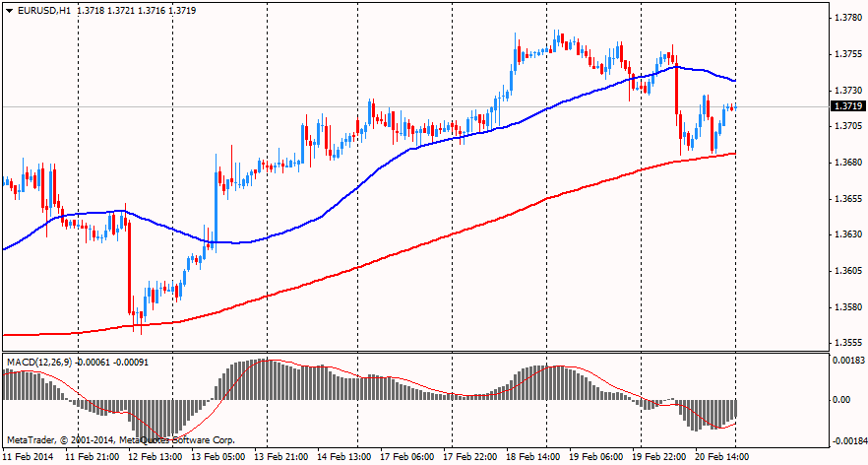Screen dimensions: 868x465
Task: Click the 20 Feb 14:00 time label
Action: [723, 456]
